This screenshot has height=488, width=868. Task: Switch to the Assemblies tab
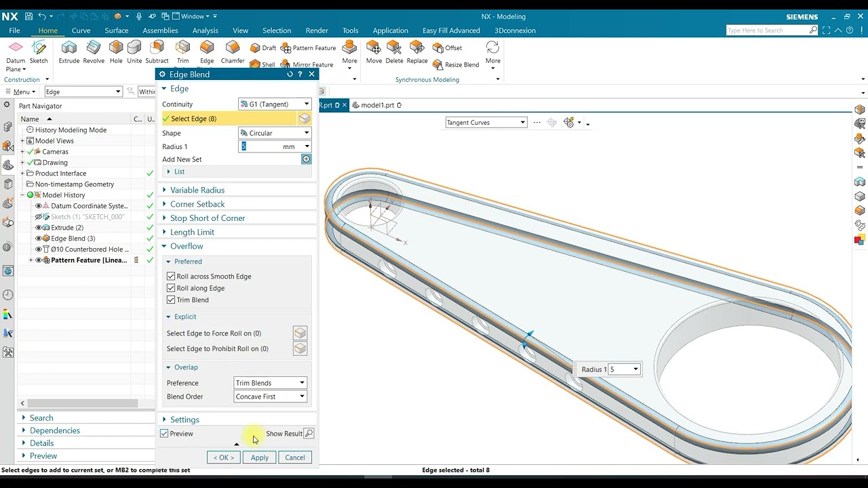click(x=160, y=30)
